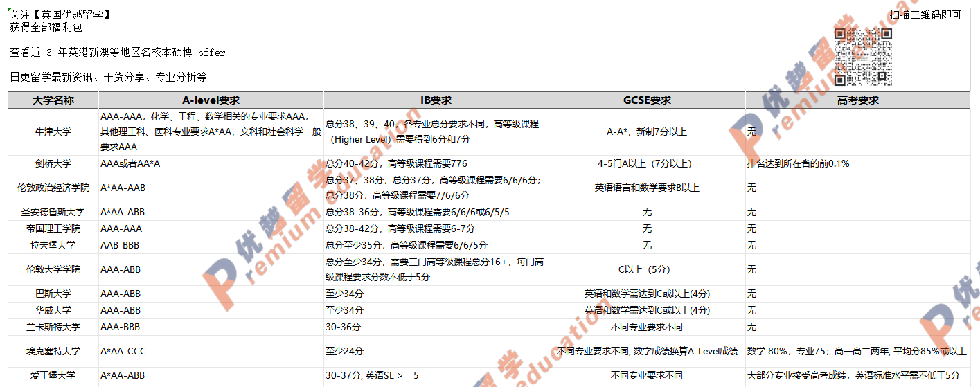Click the 30-36分 cell
This screenshot has width=980, height=387.
[436, 327]
